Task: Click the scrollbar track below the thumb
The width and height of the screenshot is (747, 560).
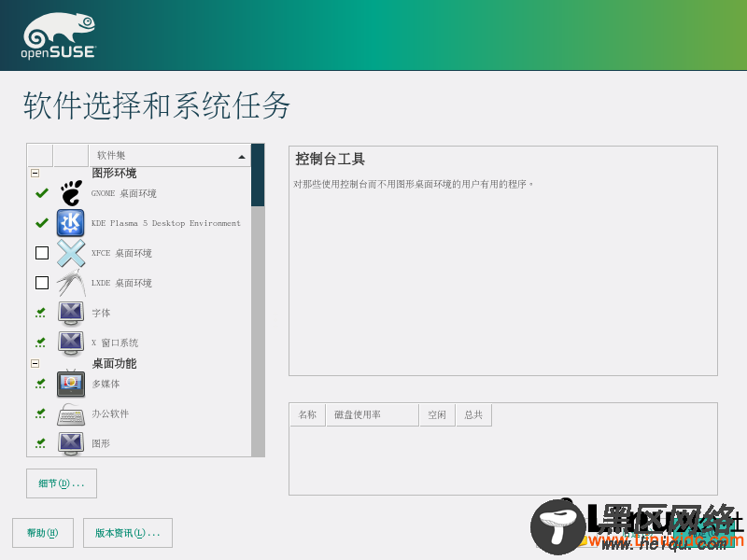Action: point(258,331)
